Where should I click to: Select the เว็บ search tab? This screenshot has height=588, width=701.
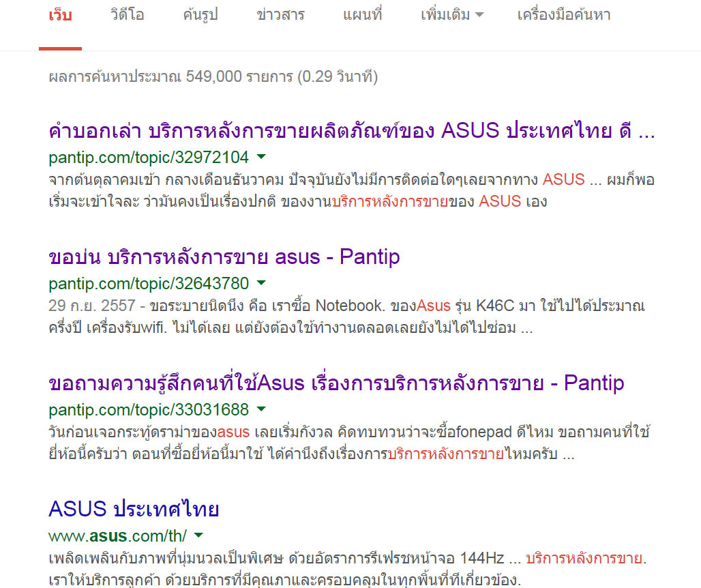coord(61,15)
